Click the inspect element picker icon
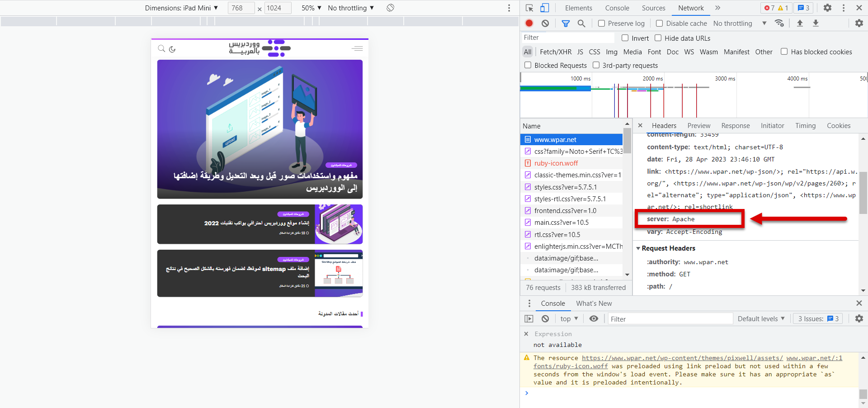This screenshot has height=408, width=868. (x=529, y=8)
